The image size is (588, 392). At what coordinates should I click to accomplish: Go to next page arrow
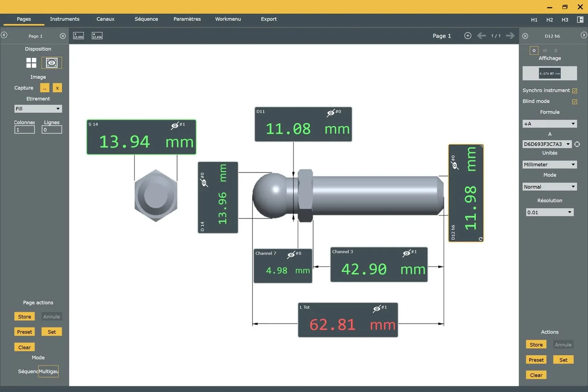click(510, 36)
